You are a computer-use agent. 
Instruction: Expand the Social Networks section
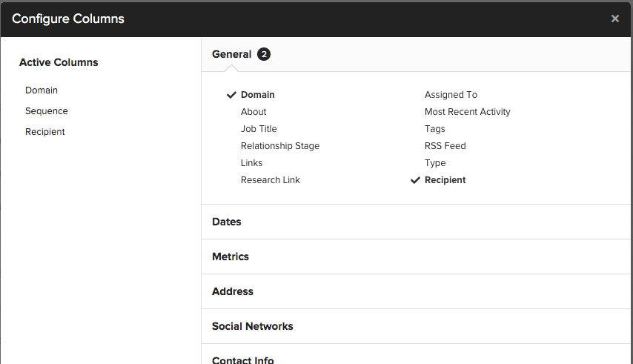pos(252,326)
